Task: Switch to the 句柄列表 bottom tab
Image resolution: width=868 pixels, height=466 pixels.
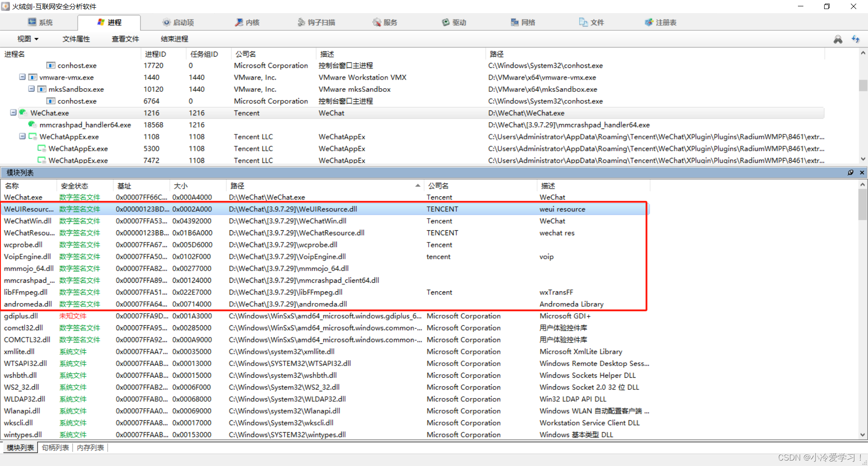Action: coord(55,447)
